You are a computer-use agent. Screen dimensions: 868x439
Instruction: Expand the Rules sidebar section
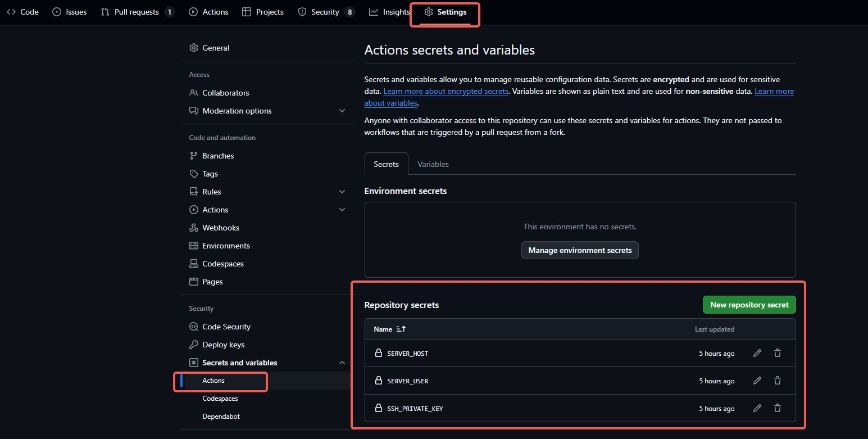tap(342, 192)
